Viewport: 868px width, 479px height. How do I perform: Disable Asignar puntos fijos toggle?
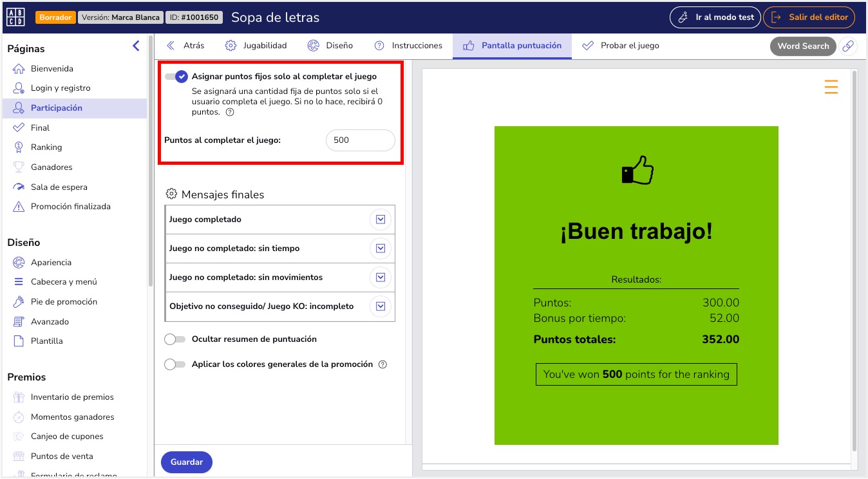coord(176,77)
